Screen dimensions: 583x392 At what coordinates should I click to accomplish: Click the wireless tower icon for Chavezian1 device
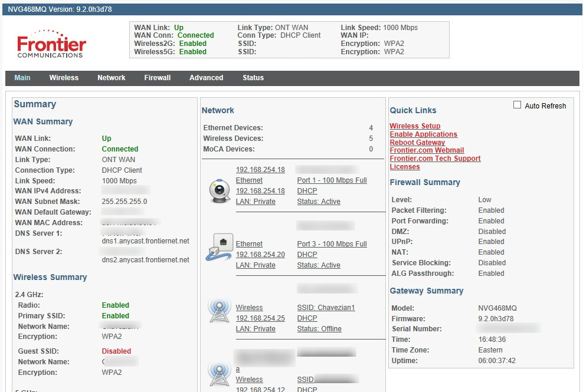[220, 310]
